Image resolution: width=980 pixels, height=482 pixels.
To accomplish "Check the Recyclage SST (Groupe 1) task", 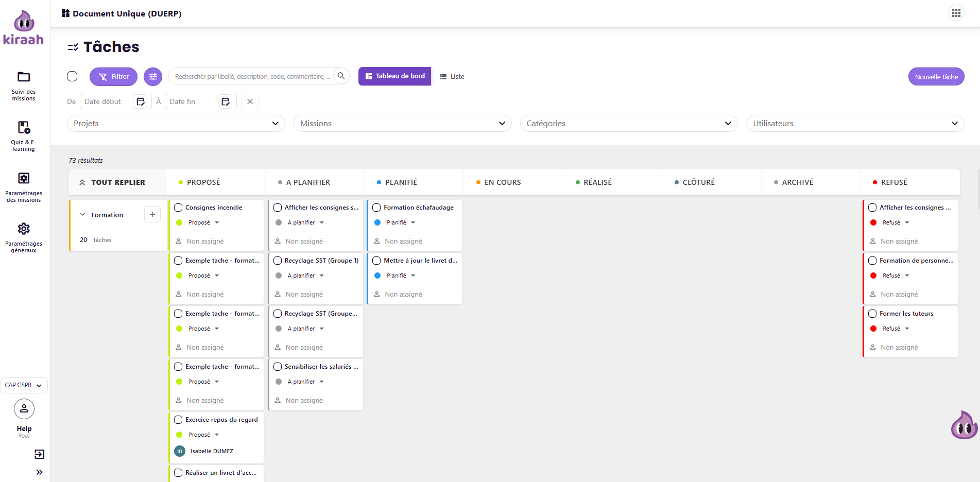I will coord(278,261).
